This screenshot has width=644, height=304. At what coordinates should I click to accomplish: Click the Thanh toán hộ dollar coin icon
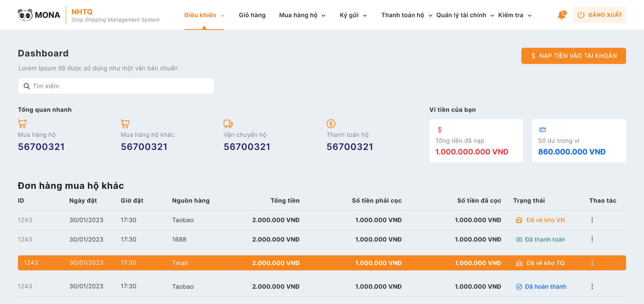[331, 123]
